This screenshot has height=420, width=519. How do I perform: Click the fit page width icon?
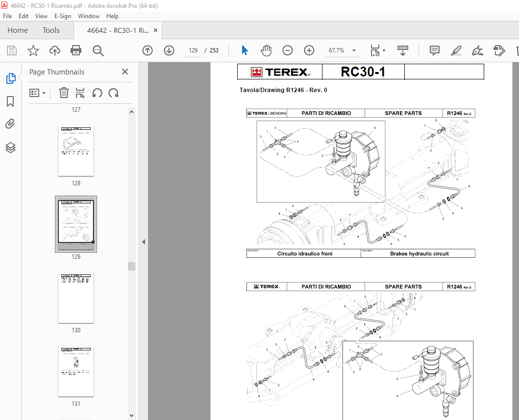click(375, 50)
